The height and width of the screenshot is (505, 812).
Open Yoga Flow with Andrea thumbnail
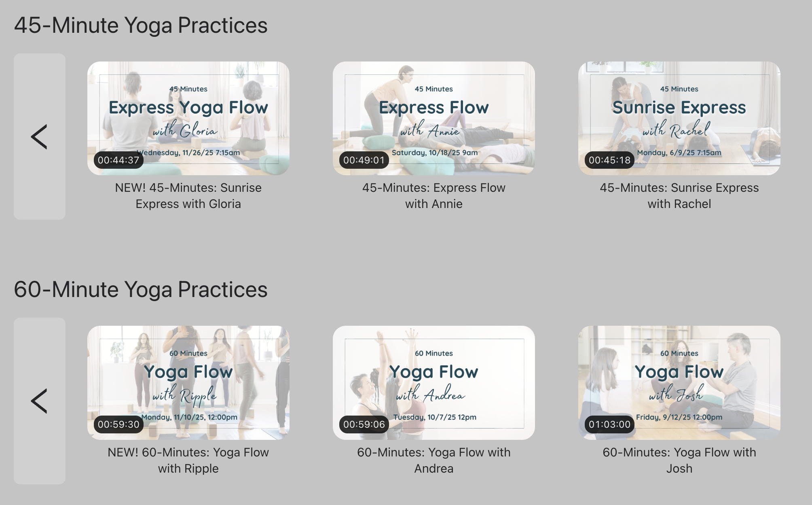coord(434,383)
